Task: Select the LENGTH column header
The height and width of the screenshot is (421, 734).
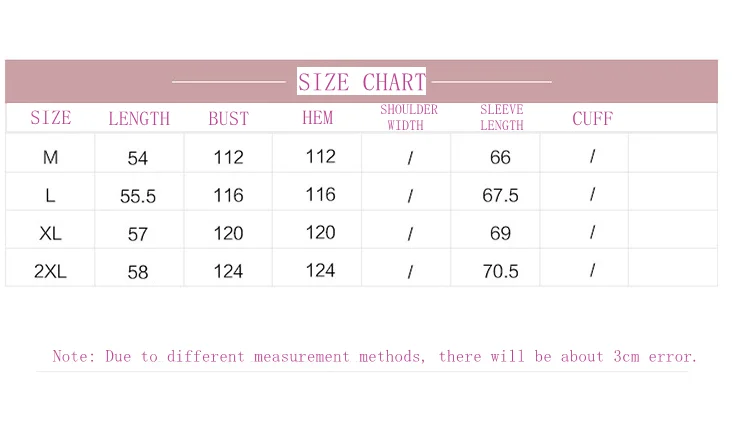Action: pos(139,118)
